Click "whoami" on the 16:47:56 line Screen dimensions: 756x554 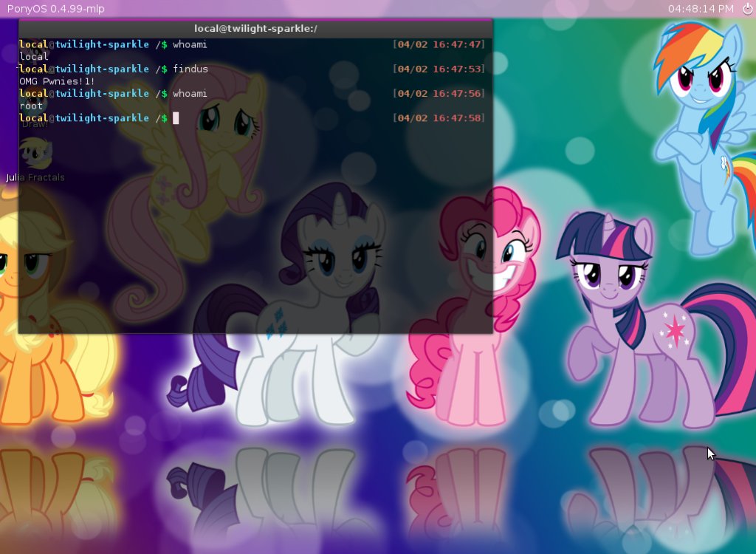[x=190, y=93]
